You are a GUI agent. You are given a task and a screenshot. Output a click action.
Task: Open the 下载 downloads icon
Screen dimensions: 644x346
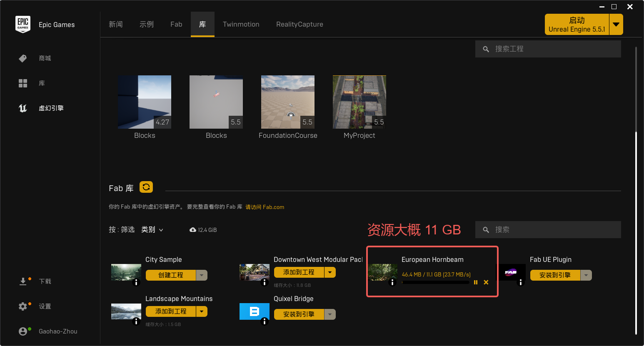23,281
